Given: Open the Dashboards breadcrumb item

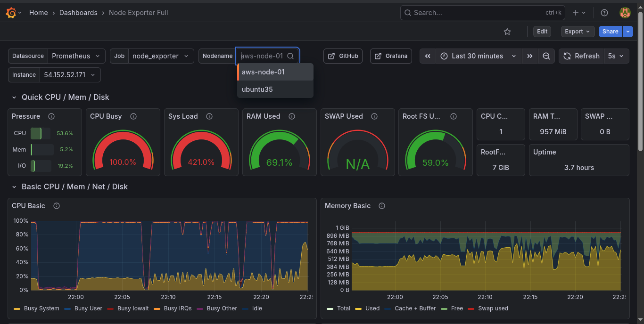Looking at the screenshot, I should pos(78,13).
